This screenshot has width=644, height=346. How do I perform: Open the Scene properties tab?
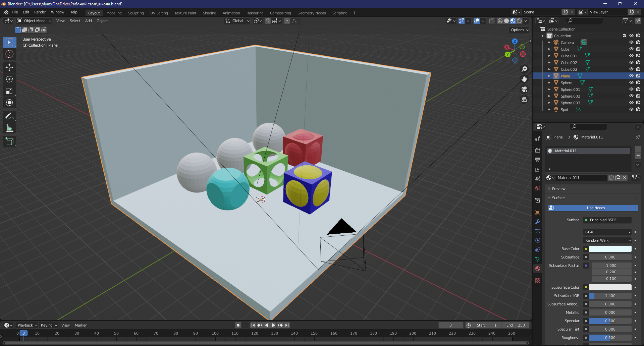click(538, 178)
